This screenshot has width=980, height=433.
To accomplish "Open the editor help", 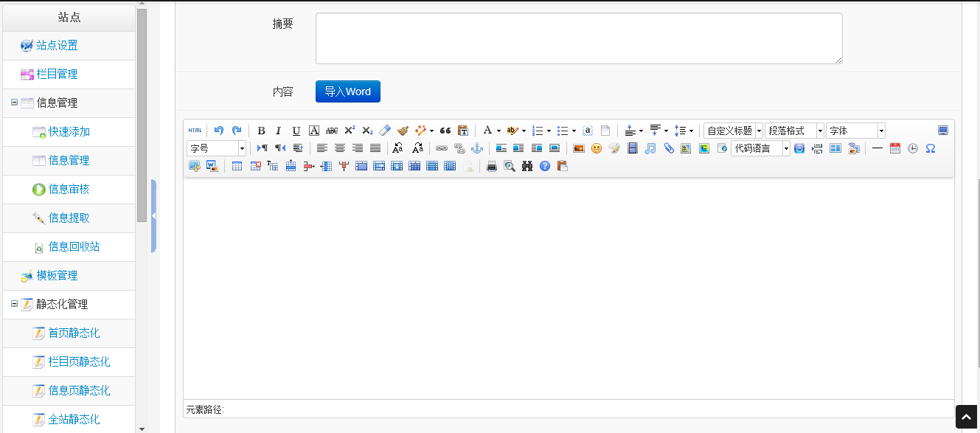I will (545, 166).
